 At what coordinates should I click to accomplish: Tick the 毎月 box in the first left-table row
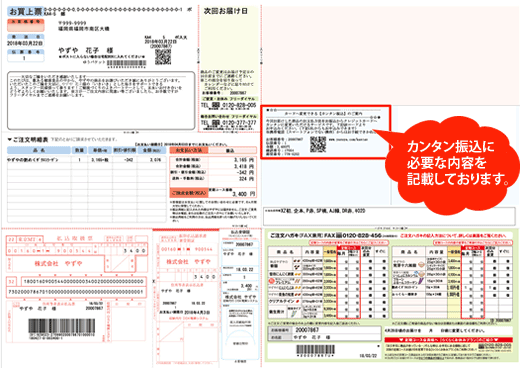click(x=342, y=261)
